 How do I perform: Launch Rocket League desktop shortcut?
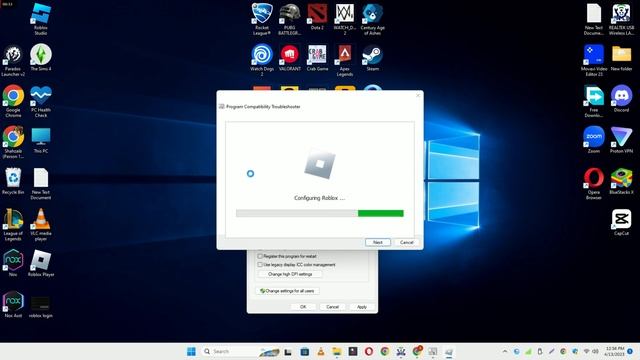(x=262, y=19)
